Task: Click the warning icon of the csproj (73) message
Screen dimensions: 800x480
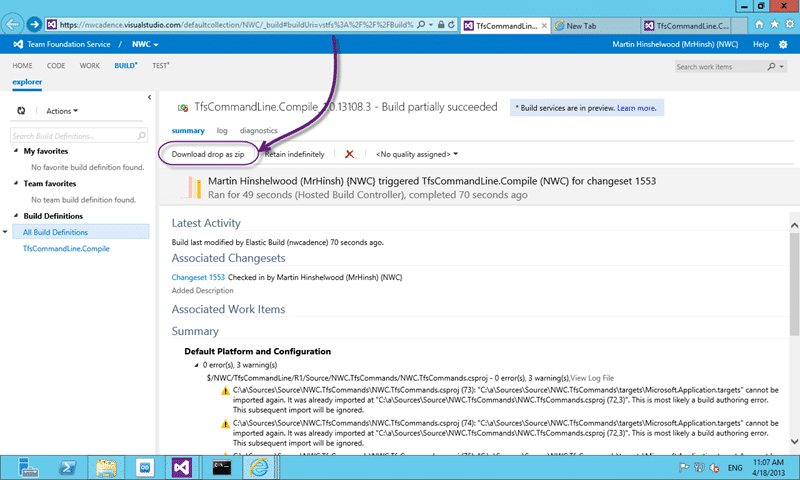Action: tap(225, 391)
